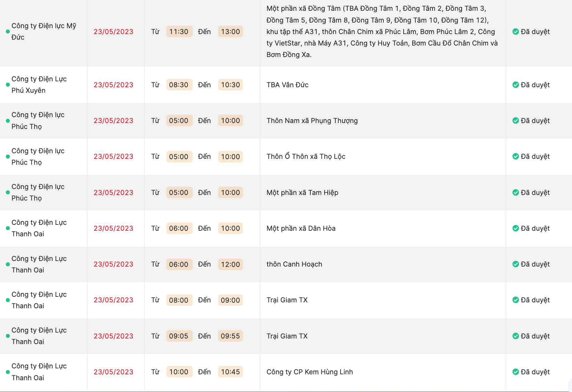Click the check icon for Một phần xã Tam Hiệp
Image resolution: width=572 pixels, height=392 pixels.
tap(516, 193)
